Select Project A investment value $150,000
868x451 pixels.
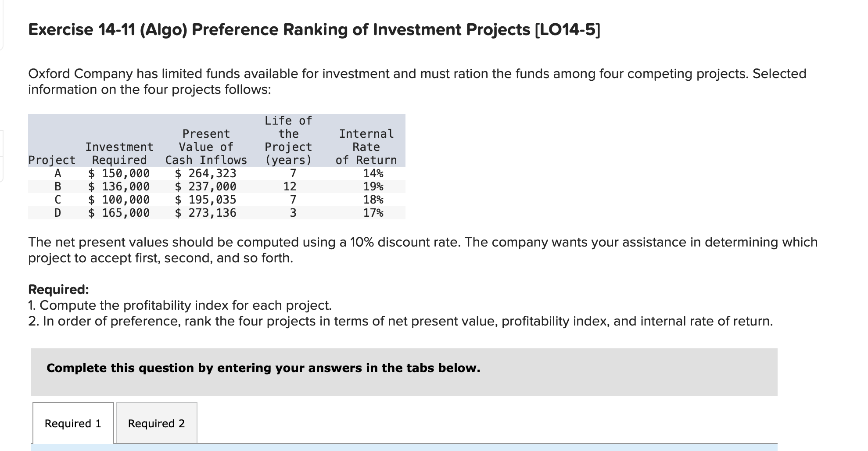tap(119, 173)
